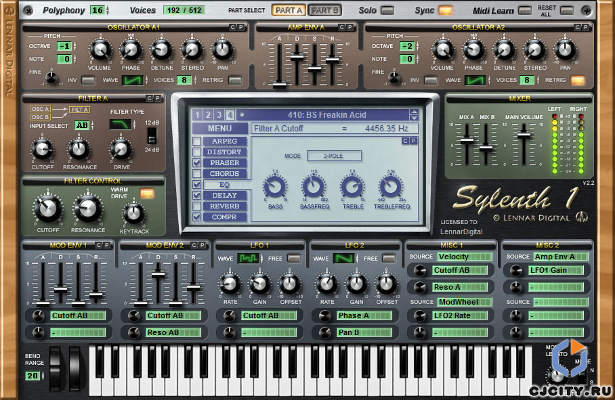Enable Midi Learn

(525, 10)
